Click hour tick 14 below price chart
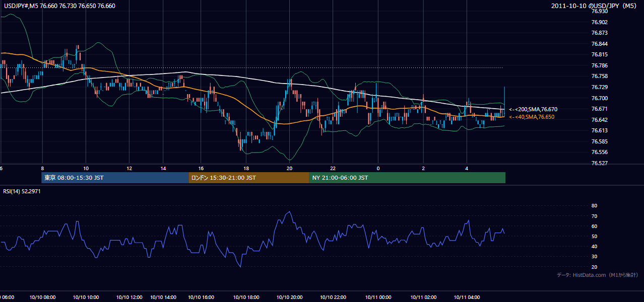644x302 pixels. 163,168
